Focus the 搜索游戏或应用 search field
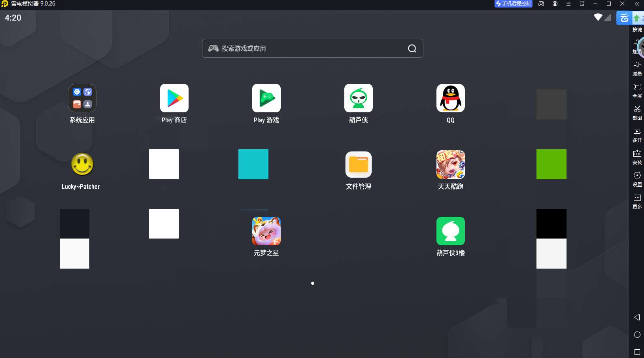Image resolution: width=644 pixels, height=358 pixels. pyautogui.click(x=313, y=48)
